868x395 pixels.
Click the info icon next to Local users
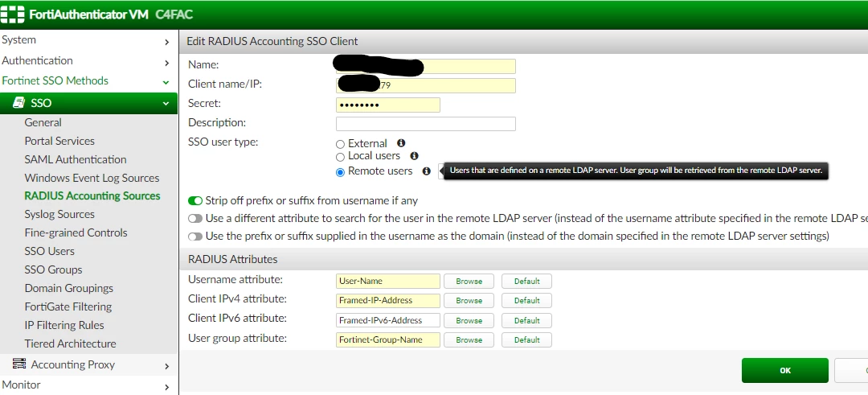[414, 156]
